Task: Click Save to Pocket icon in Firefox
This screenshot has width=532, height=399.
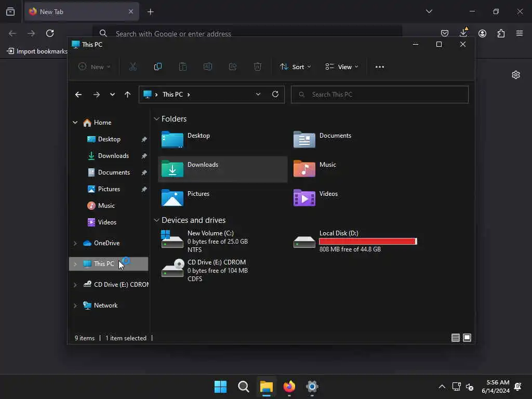Action: coord(445,33)
